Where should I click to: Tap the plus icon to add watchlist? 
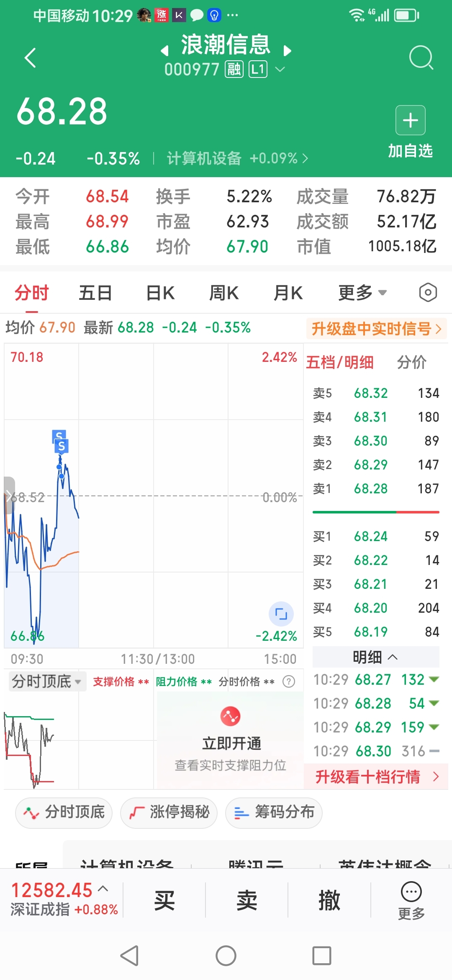[411, 120]
